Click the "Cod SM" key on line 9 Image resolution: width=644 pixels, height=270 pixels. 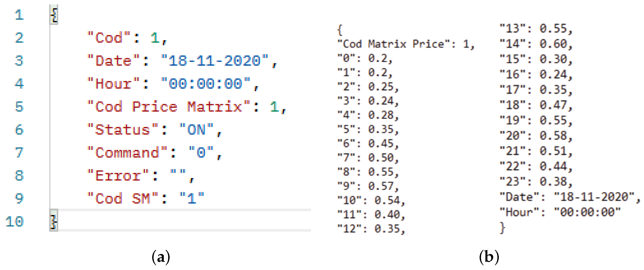point(122,198)
